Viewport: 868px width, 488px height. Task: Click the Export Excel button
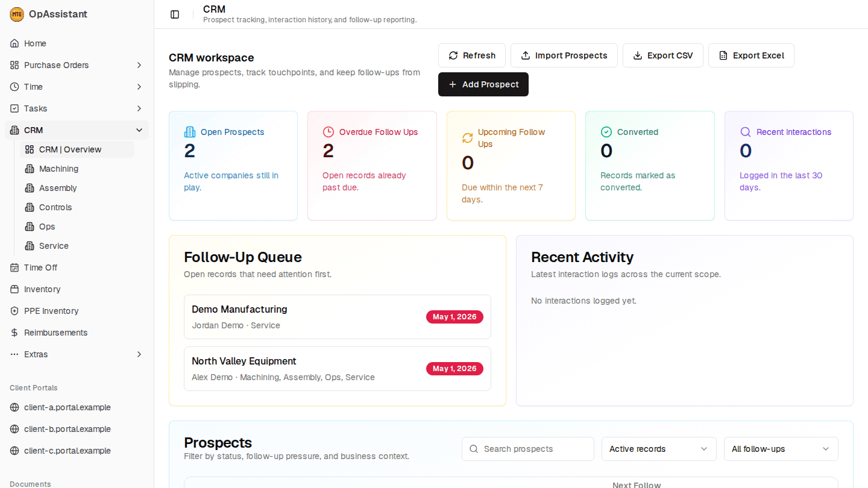tap(751, 55)
